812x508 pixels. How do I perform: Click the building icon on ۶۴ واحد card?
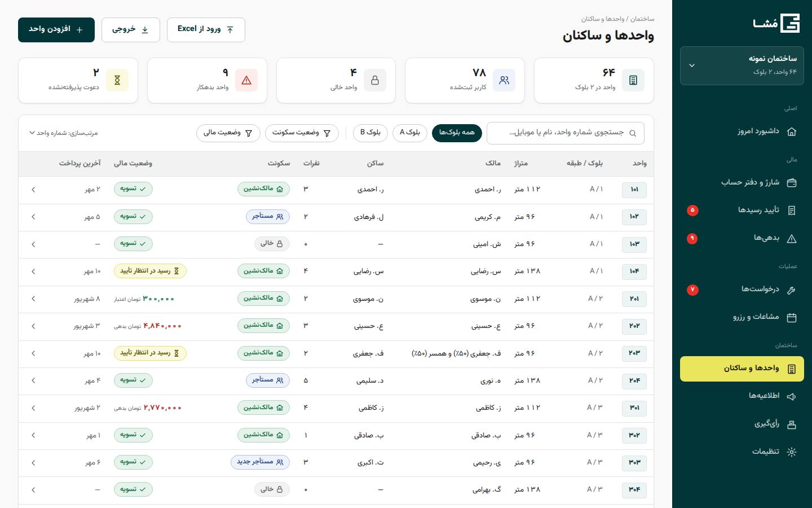(633, 80)
